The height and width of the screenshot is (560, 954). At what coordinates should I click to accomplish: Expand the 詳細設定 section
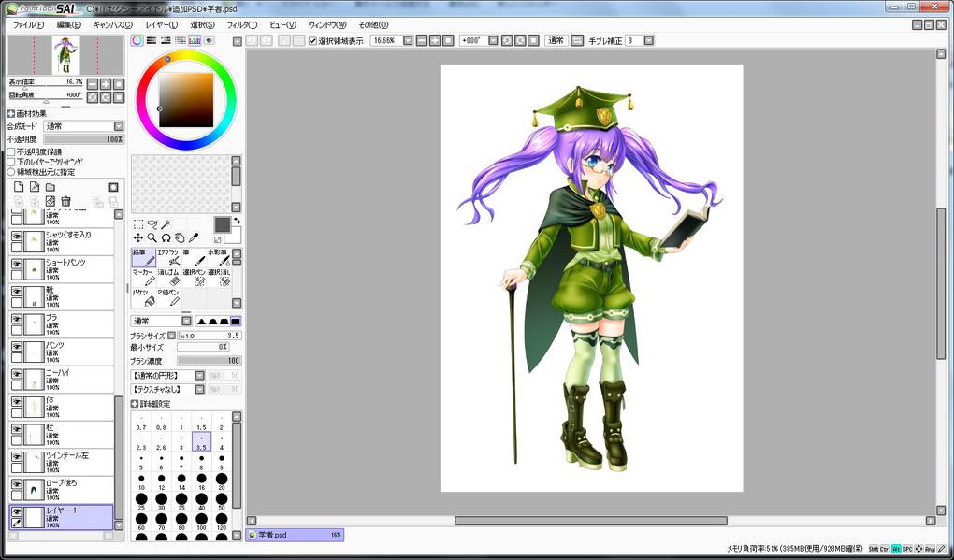(x=135, y=404)
